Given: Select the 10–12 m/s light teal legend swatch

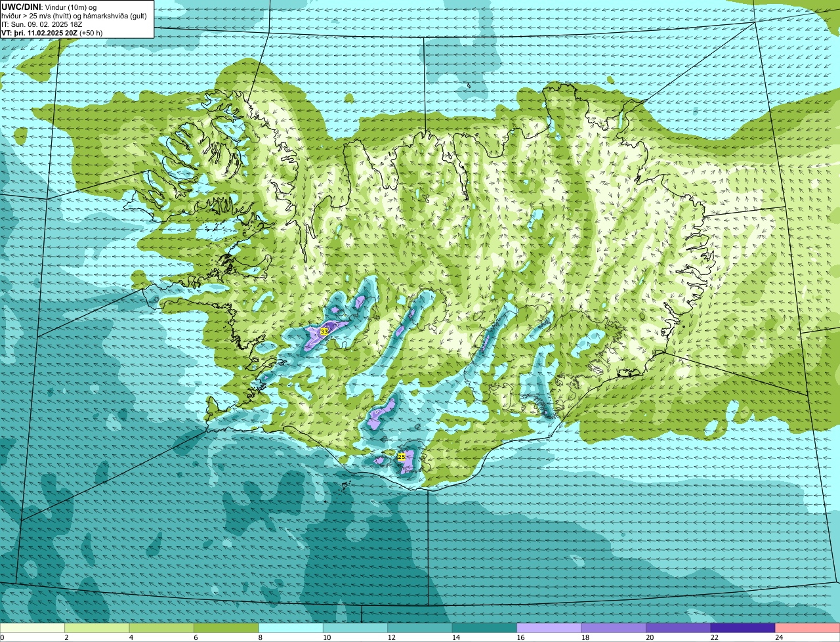Looking at the screenshot, I should (x=355, y=628).
